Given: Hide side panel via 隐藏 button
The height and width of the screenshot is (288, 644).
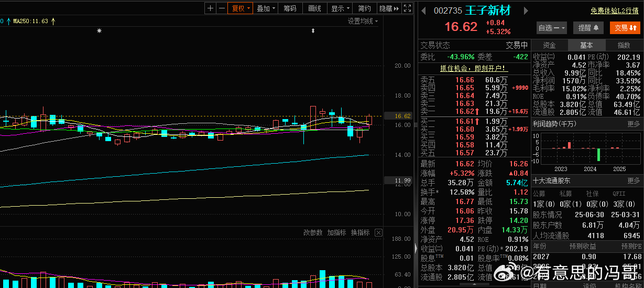Looking at the screenshot, I should (388, 8).
